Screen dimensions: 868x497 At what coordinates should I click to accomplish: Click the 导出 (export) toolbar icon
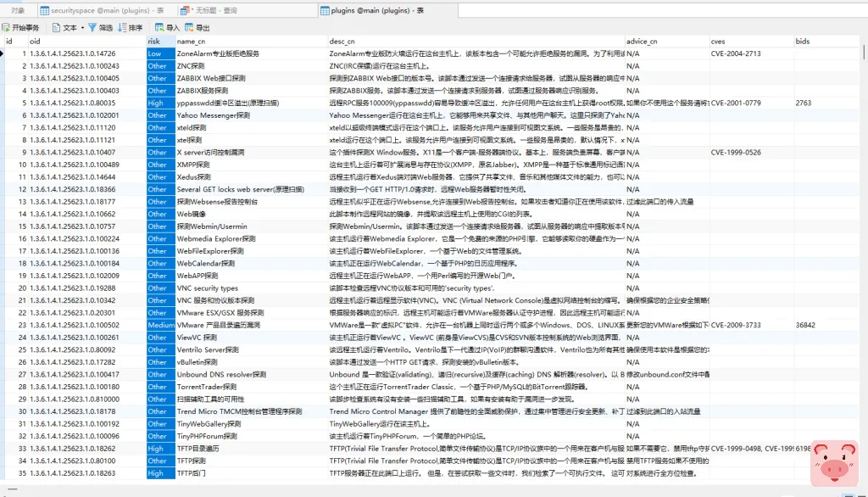(189, 27)
